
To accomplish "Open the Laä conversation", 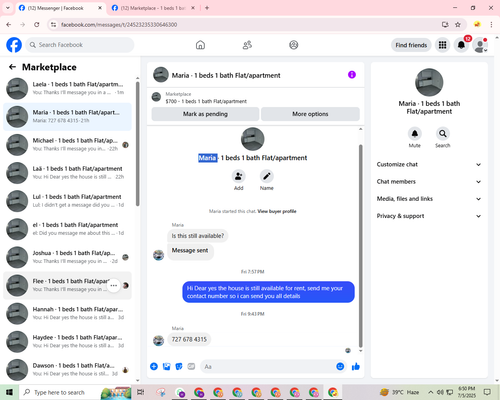I will 68,173.
